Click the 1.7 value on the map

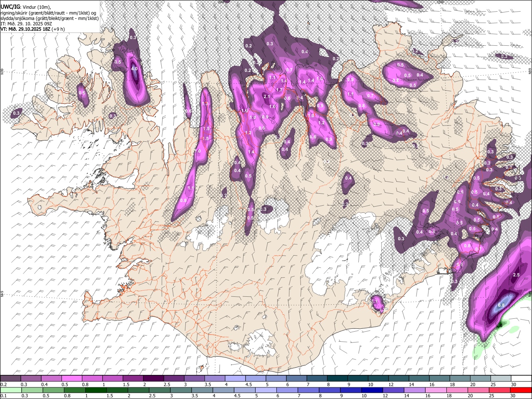point(279,90)
